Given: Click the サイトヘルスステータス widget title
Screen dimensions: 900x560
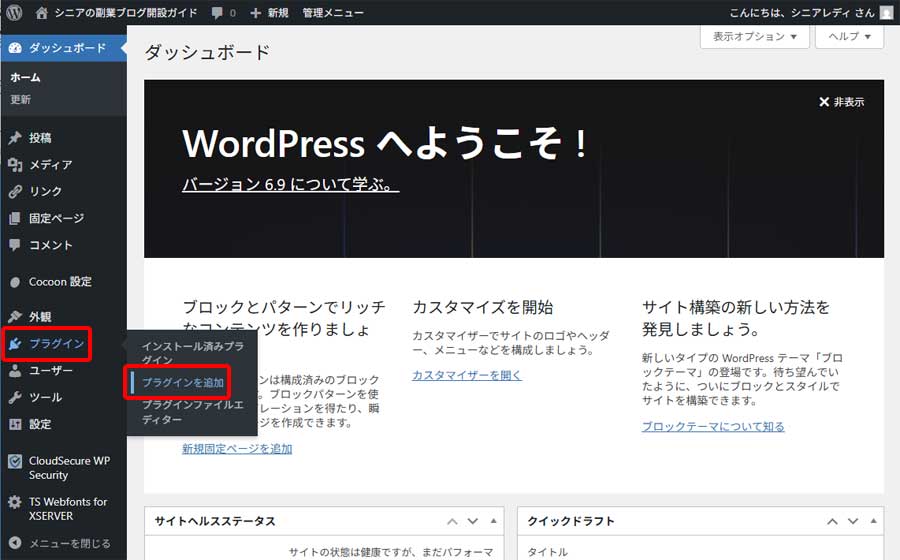Looking at the screenshot, I should 215,521.
